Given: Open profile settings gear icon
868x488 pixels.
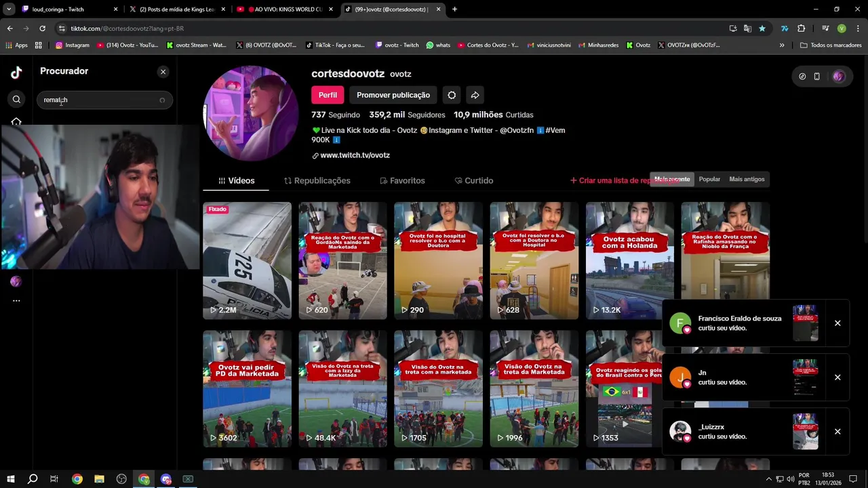Looking at the screenshot, I should pos(452,95).
